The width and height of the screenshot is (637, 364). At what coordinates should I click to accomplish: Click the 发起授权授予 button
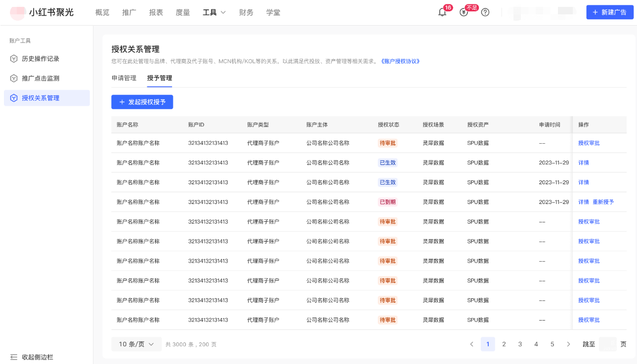142,102
